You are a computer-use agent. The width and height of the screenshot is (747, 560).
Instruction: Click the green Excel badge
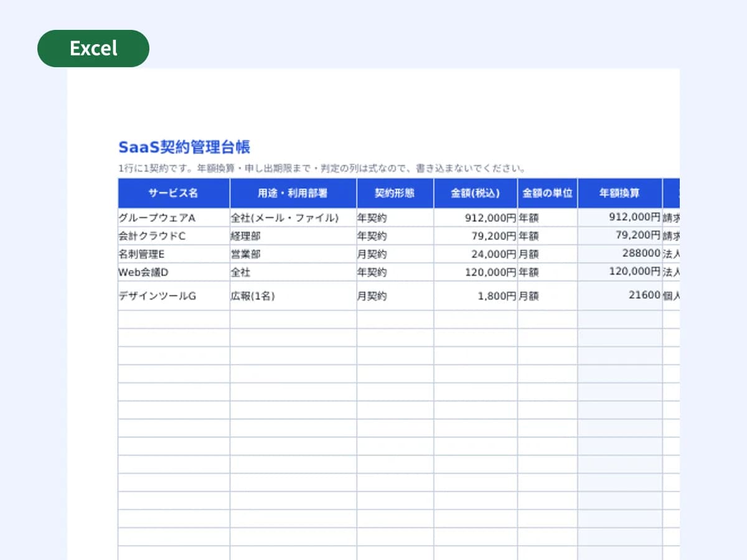coord(93,49)
